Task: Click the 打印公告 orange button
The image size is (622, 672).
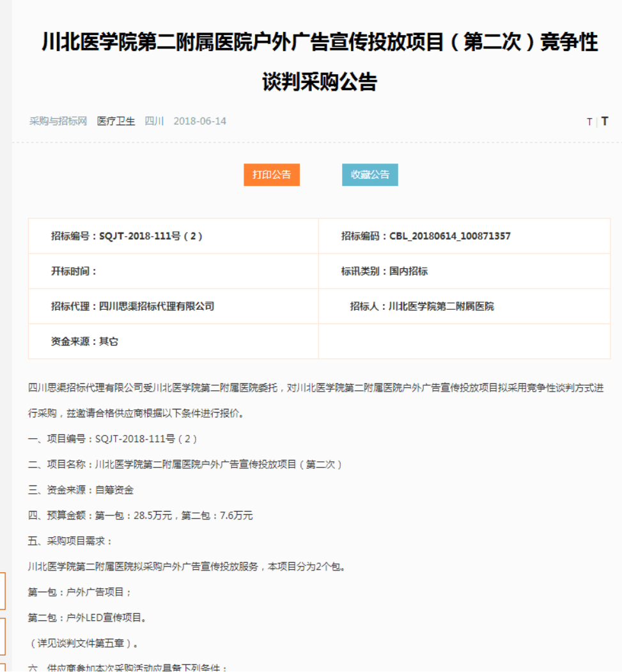Action: click(x=272, y=175)
